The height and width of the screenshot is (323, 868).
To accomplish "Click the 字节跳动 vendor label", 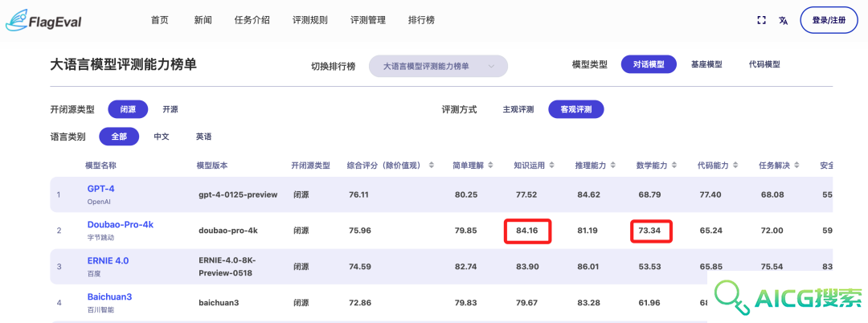I will point(99,237).
